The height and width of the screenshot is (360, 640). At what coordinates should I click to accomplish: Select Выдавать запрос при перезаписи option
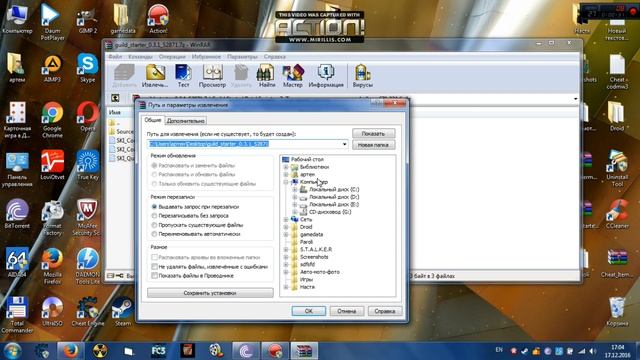[154, 207]
